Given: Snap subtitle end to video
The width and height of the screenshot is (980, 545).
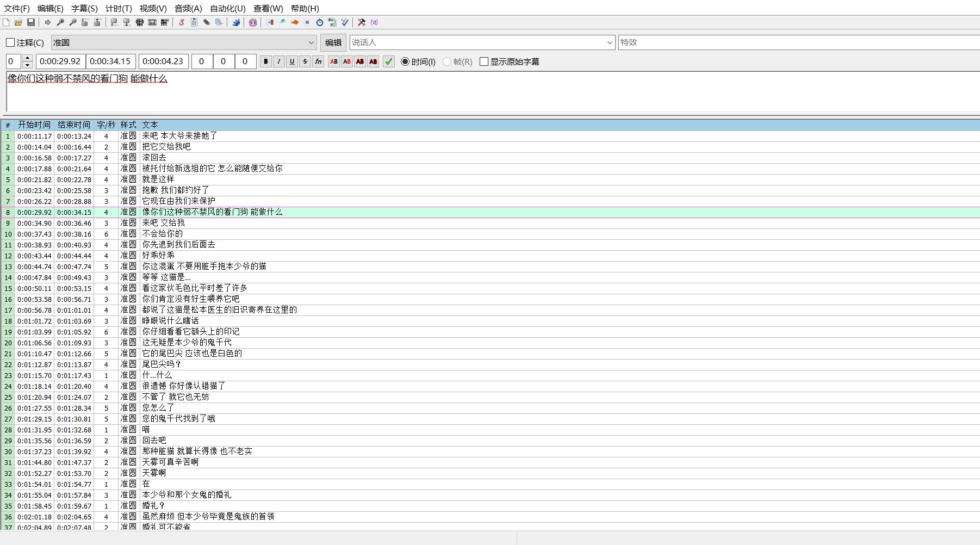Looking at the screenshot, I should click(x=127, y=22).
